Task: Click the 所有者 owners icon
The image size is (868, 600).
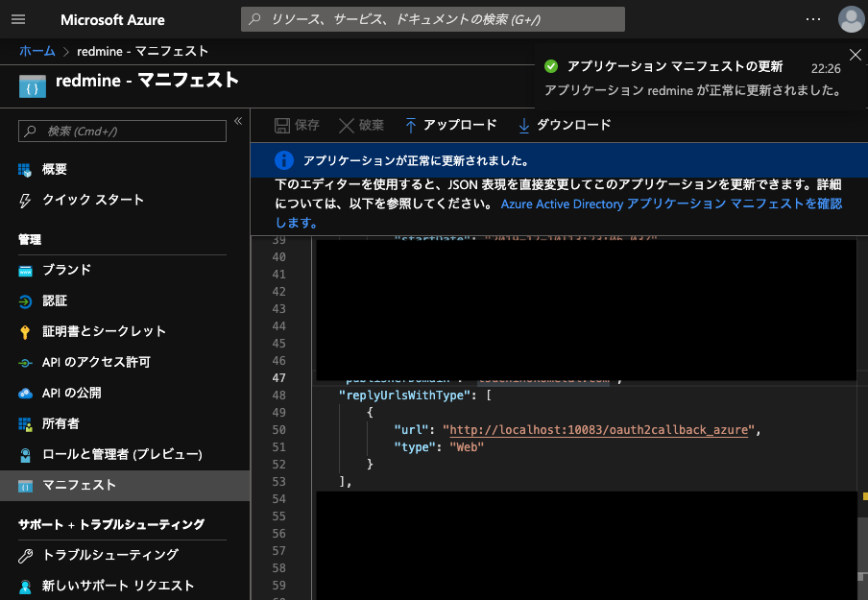Action: pos(26,424)
